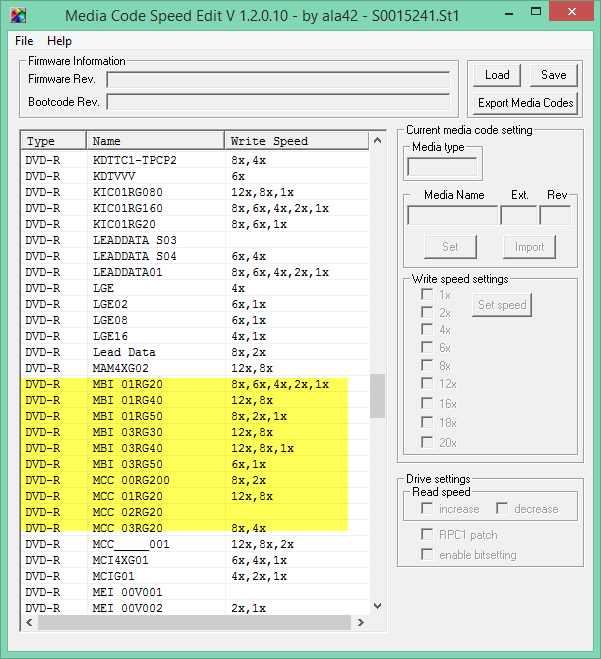Select the LGE16 row
The height and width of the screenshot is (659, 601).
[195, 336]
